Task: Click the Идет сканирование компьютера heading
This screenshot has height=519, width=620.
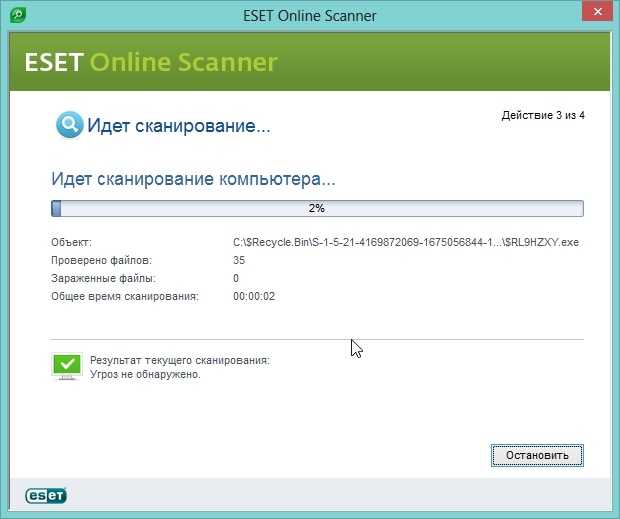Action: 193,179
